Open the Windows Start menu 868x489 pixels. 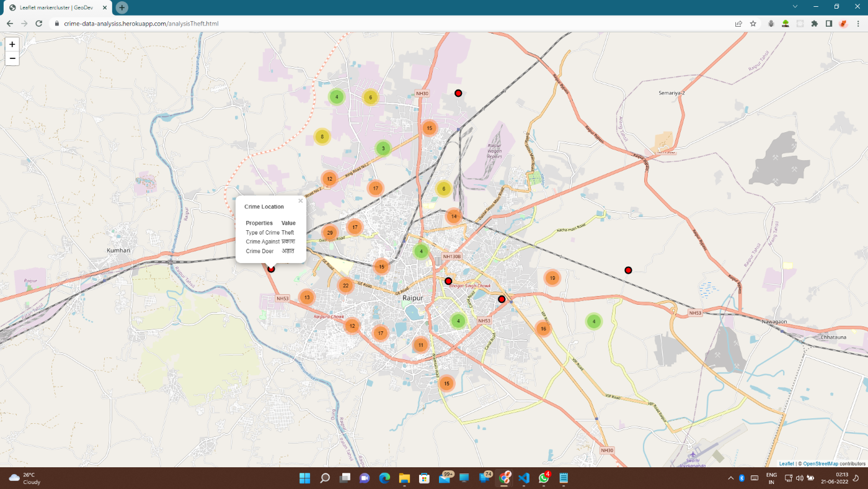304,478
